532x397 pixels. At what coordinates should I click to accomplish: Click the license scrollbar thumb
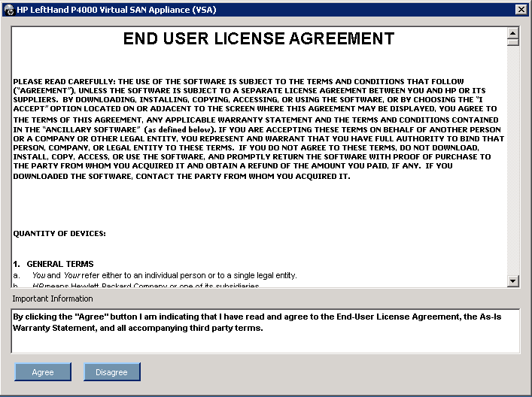(x=512, y=42)
